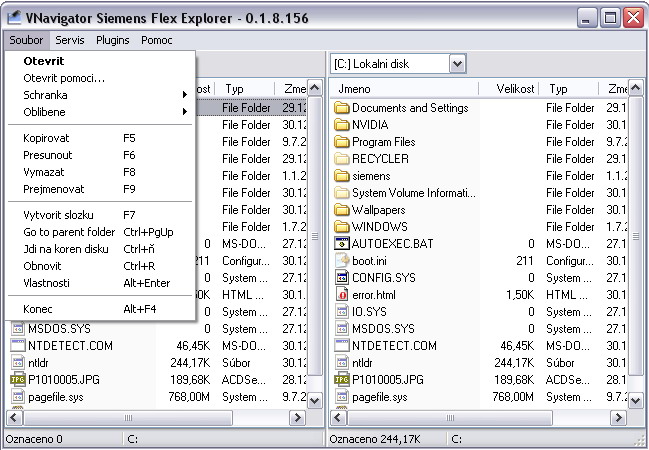The width and height of the screenshot is (649, 450).
Task: Choose Otevrit pomoci... menu entry
Action: pyautogui.click(x=100, y=78)
